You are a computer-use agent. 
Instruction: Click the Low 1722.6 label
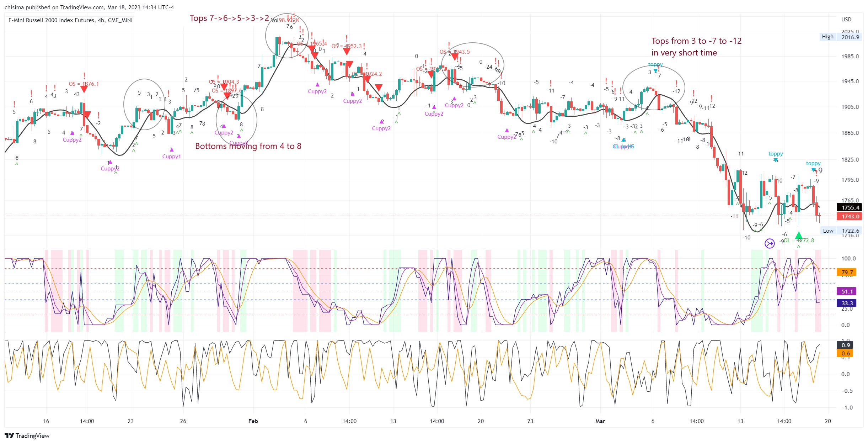pyautogui.click(x=841, y=231)
